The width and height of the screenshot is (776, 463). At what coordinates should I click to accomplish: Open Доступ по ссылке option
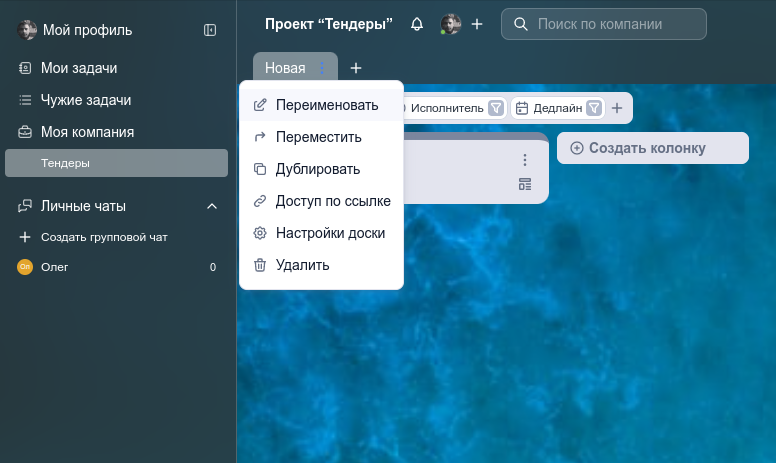coord(322,201)
